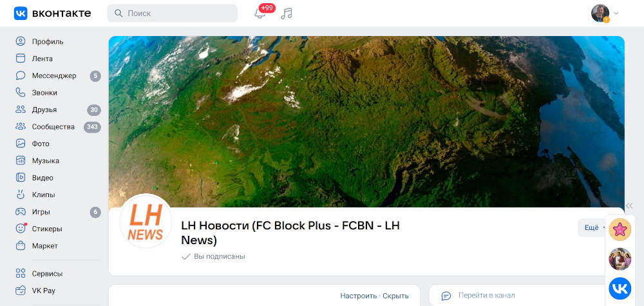Expand the profile avatar account menu

(x=605, y=13)
